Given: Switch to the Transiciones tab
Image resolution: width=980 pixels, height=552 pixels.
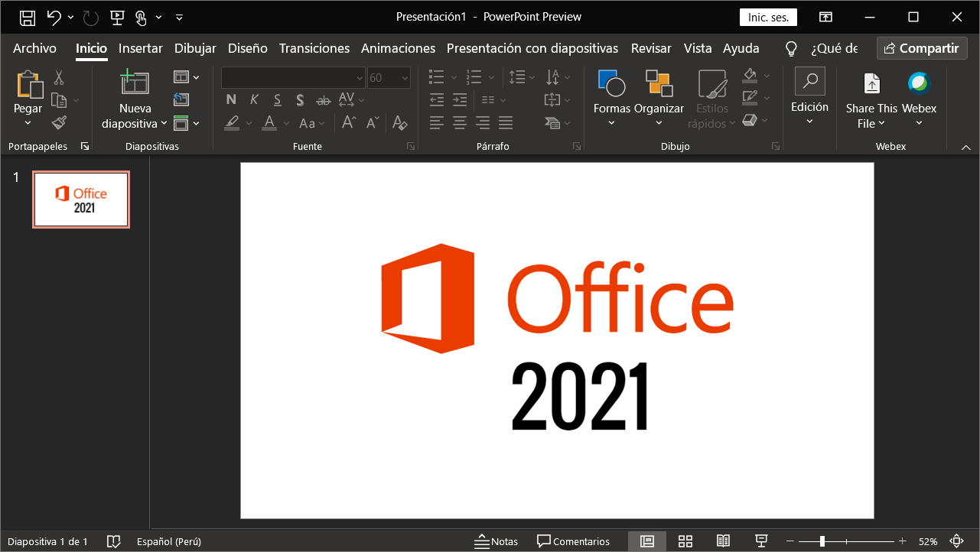Looking at the screenshot, I should pyautogui.click(x=314, y=48).
